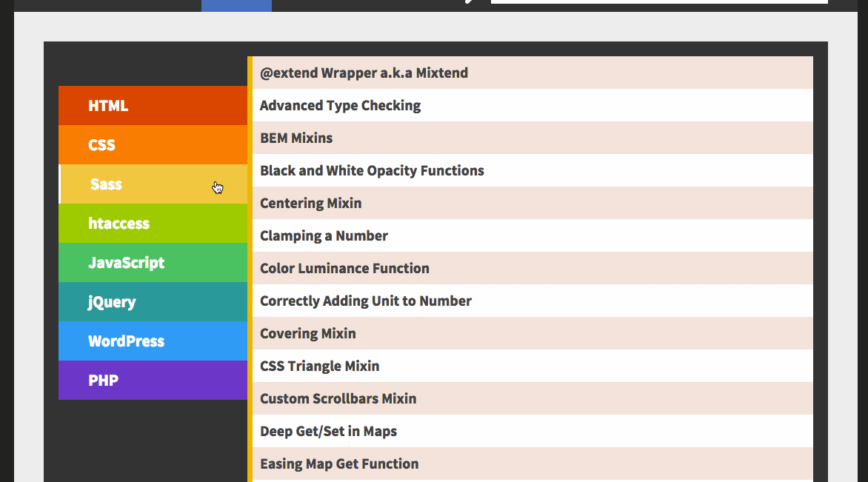Viewport: 868px width, 482px height.
Task: Open Correctly Adding Unit to Number
Action: click(x=533, y=301)
